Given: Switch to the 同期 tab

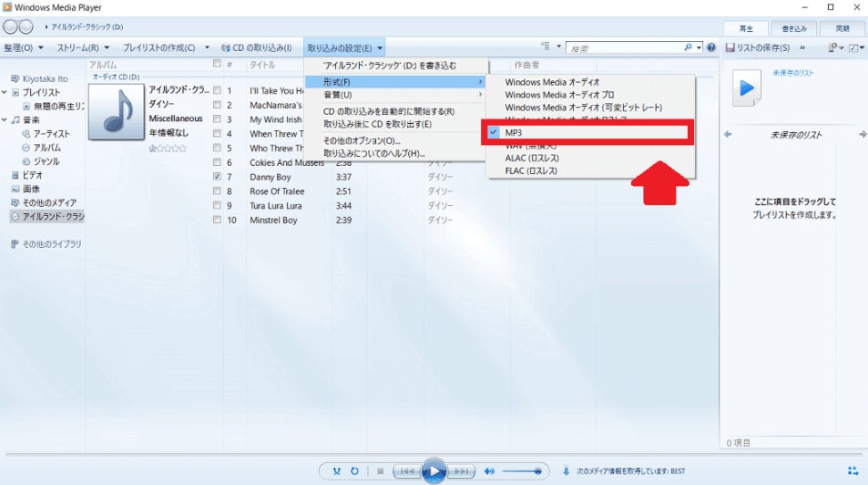Looking at the screenshot, I should 842,28.
